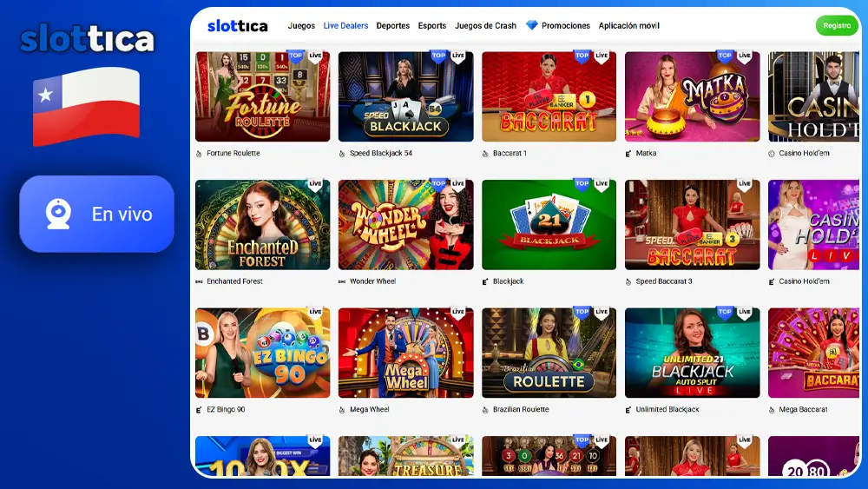This screenshot has width=868, height=489.
Task: Go to Juegos de Crash
Action: pos(485,25)
